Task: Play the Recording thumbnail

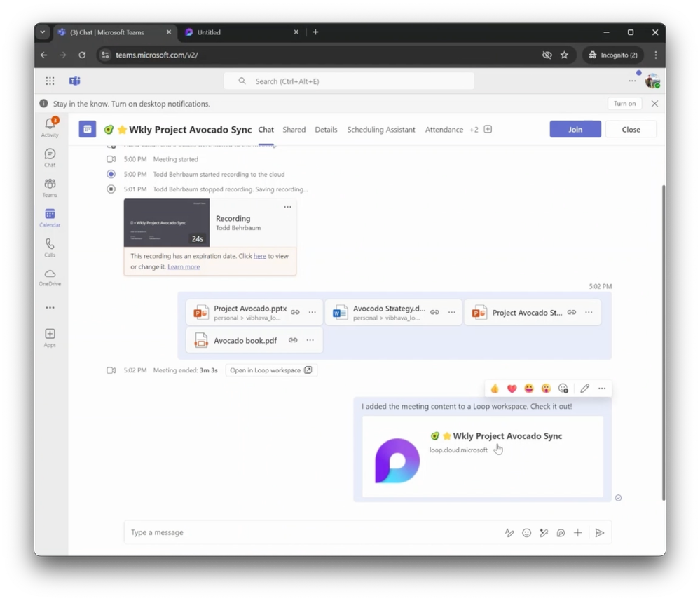Action: (167, 222)
